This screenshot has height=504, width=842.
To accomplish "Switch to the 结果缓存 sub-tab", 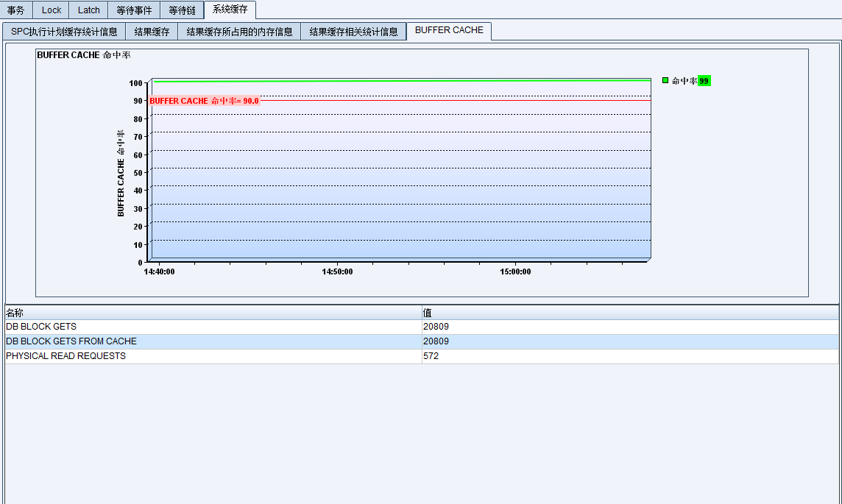I will (152, 32).
